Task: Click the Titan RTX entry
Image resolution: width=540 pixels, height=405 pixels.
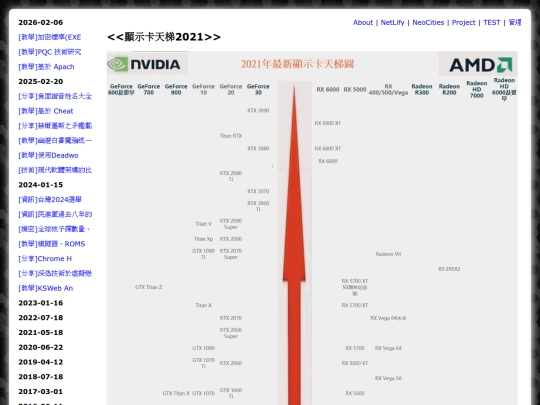Action: (231, 136)
